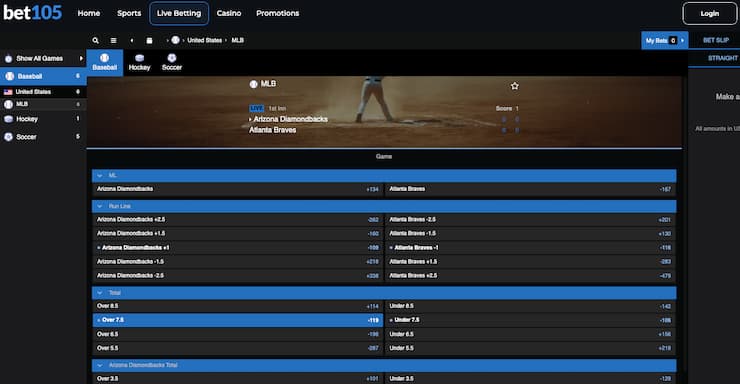
Task: Open the Home menu item
Action: click(89, 13)
